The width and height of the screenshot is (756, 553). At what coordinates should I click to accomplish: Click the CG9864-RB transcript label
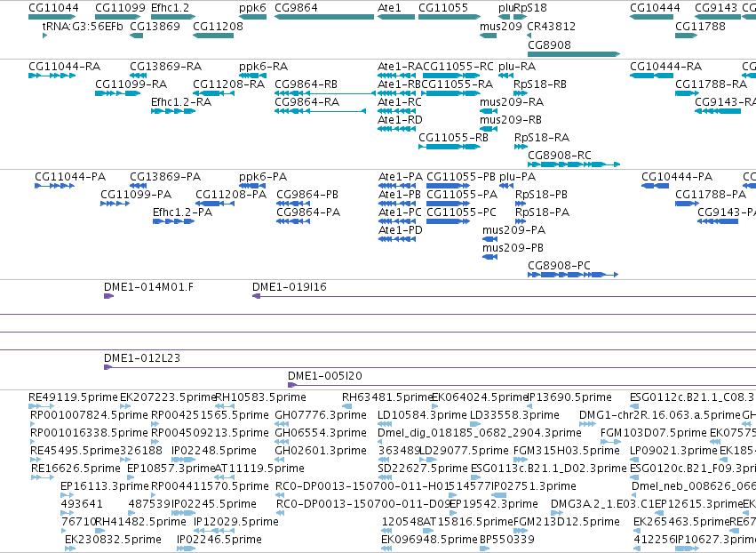306,84
